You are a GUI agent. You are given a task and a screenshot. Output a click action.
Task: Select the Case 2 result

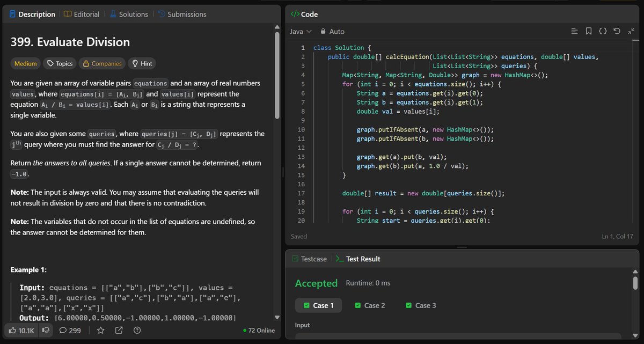coord(370,305)
